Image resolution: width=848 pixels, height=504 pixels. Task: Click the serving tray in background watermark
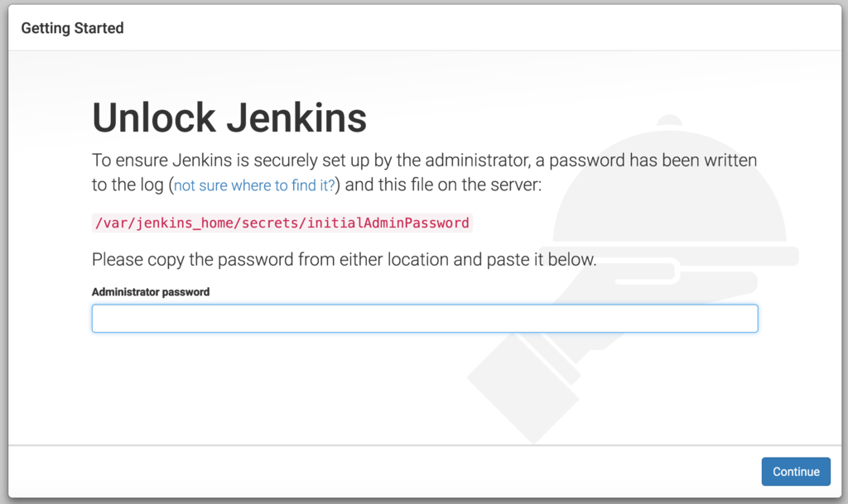pyautogui.click(x=669, y=256)
